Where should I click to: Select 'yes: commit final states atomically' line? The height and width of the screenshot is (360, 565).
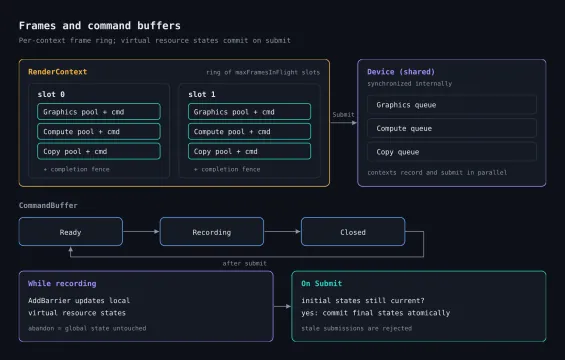376,313
